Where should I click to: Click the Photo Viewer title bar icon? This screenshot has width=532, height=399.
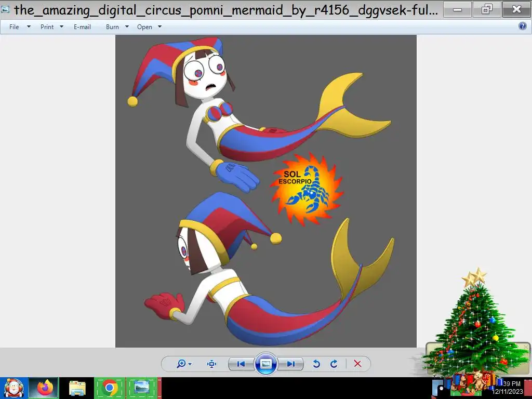click(x=5, y=9)
